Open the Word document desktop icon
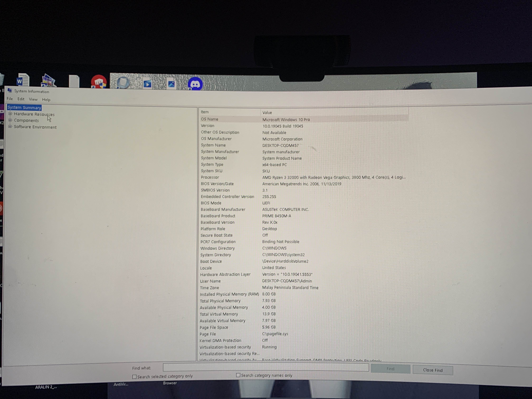Viewport: 532px width, 399px height. click(23, 80)
